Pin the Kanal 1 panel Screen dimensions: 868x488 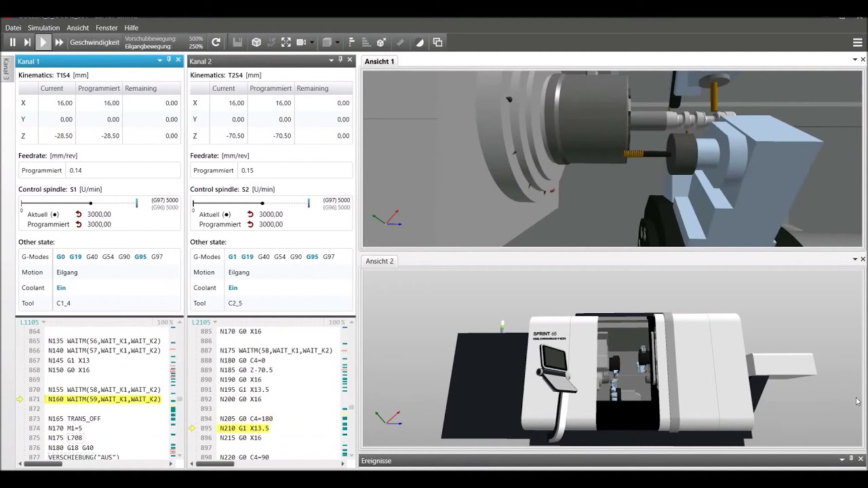tap(169, 60)
